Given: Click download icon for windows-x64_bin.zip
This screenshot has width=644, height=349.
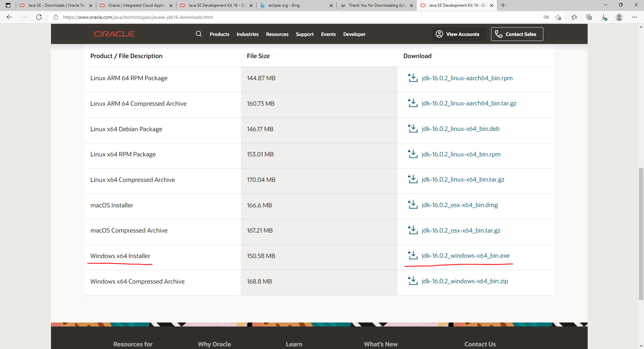Looking at the screenshot, I should pyautogui.click(x=412, y=281).
